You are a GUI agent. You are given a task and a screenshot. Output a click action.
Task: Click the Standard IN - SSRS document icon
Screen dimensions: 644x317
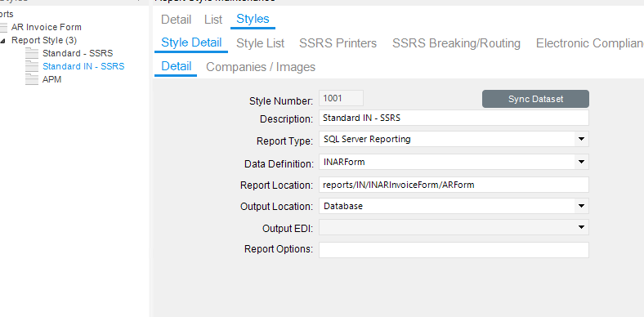coord(32,66)
